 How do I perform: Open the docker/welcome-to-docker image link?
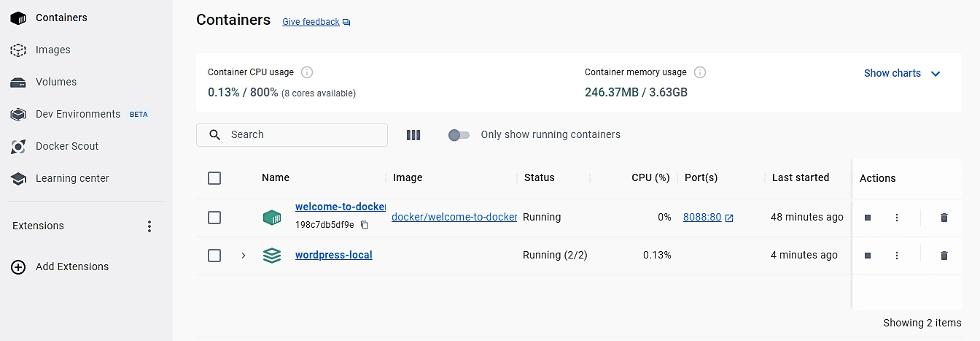[454, 217]
